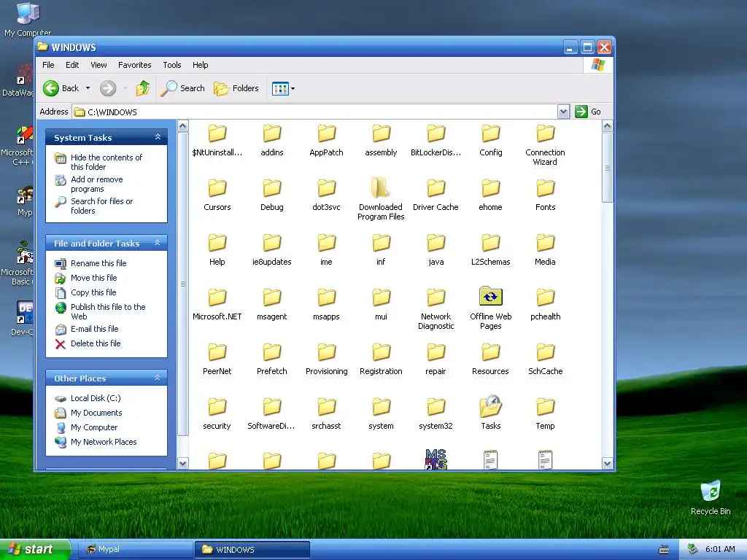This screenshot has width=747, height=560.
Task: Click the Go button
Action: pos(588,112)
